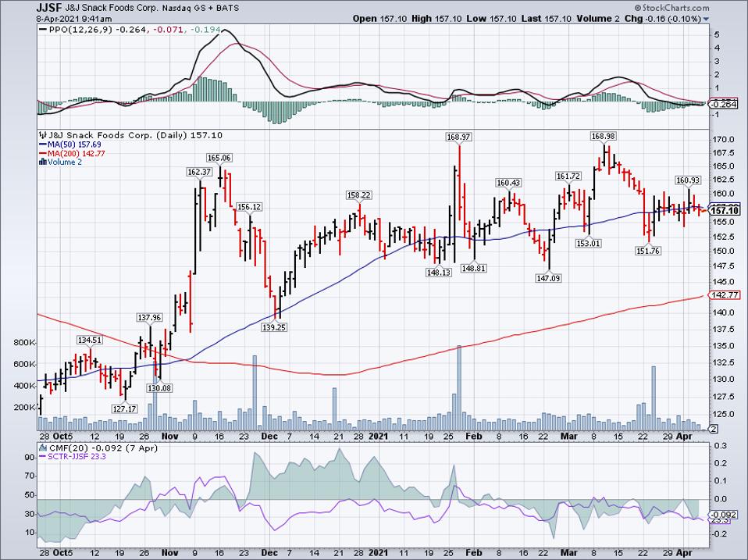Click the 142.77 MA(200) tag on the price axis
Image resolution: width=748 pixels, height=560 pixels.
(x=725, y=295)
